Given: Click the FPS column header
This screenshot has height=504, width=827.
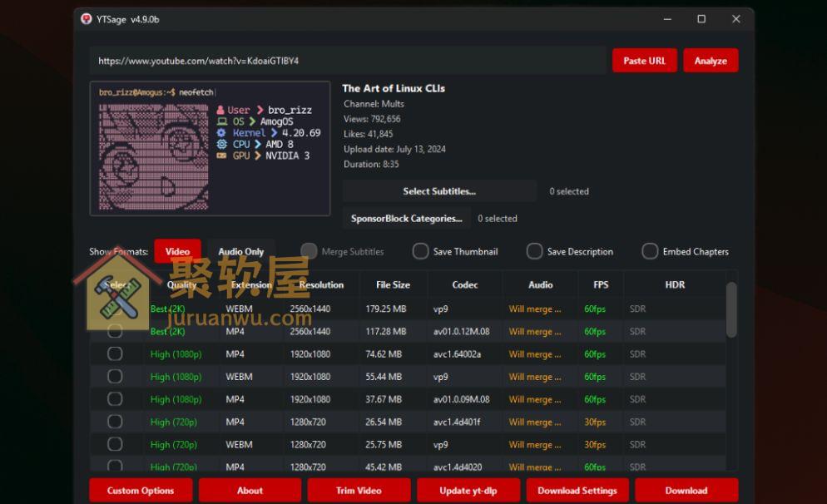Looking at the screenshot, I should tap(601, 284).
